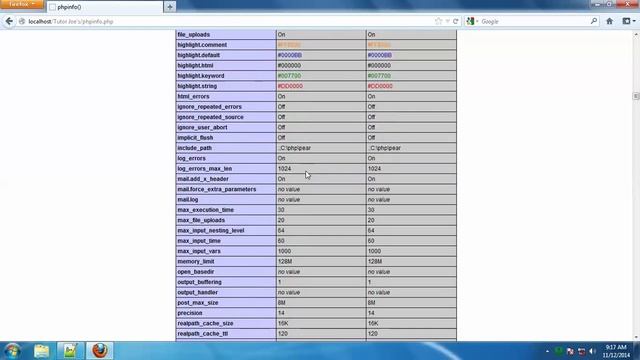This screenshot has width=640, height=360.
Task: Select highlight.keyword local value #007700
Action: 289,76
